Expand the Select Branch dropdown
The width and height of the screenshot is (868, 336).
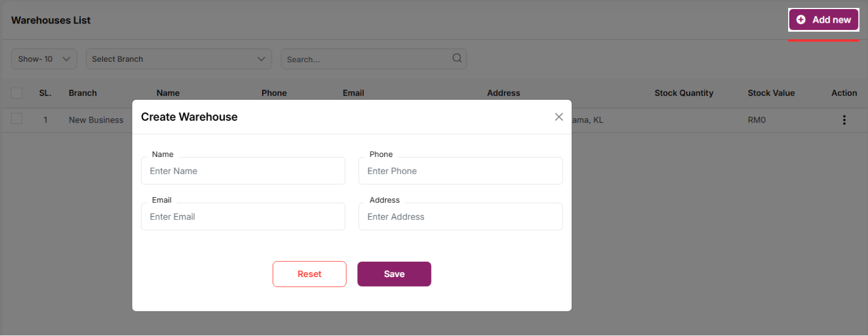tap(178, 59)
